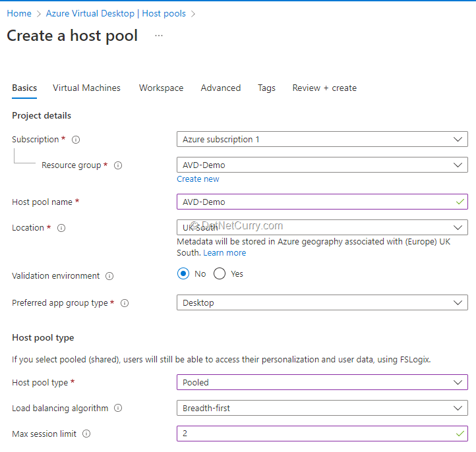476x452 pixels.
Task: Click Create new resource group link
Action: pyautogui.click(x=198, y=179)
